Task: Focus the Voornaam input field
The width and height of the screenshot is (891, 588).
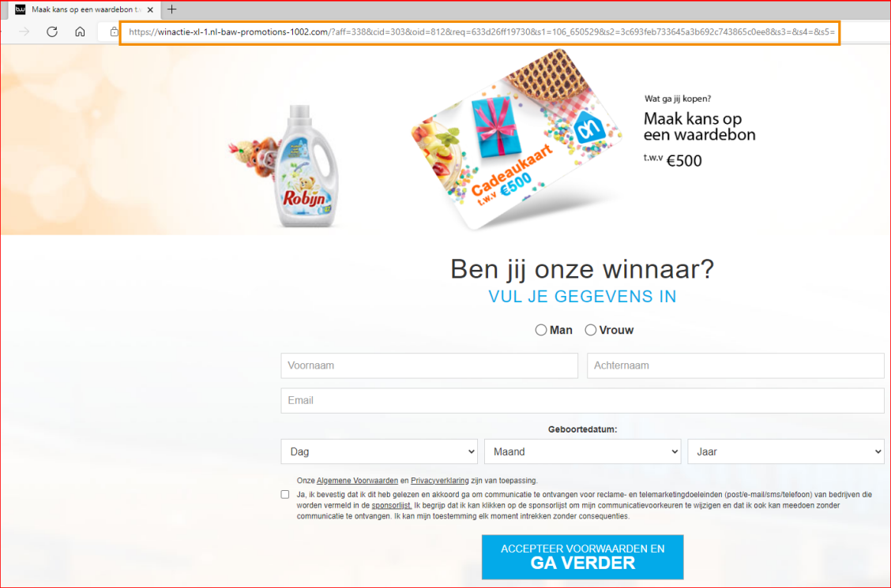Action: tap(429, 365)
